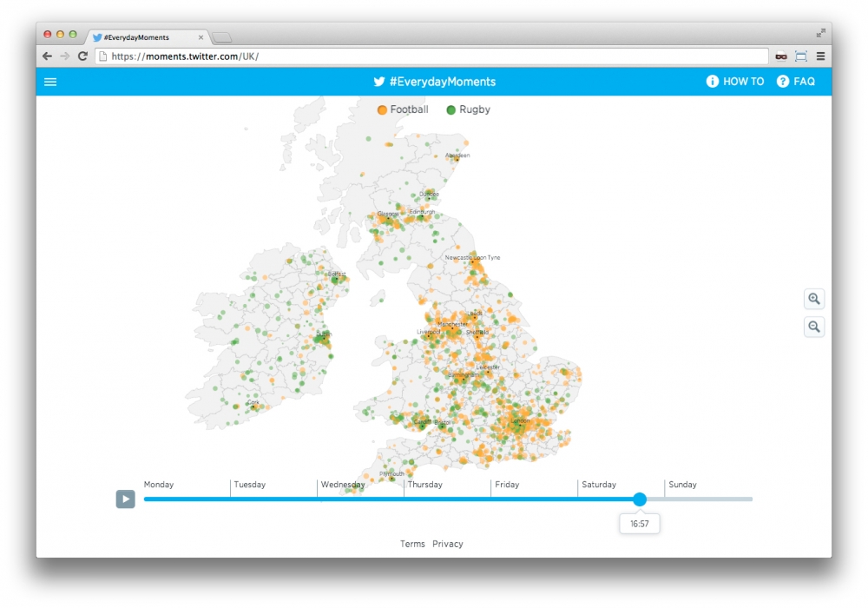Click the Liverpool label on the map
868x608 pixels.
pos(429,333)
